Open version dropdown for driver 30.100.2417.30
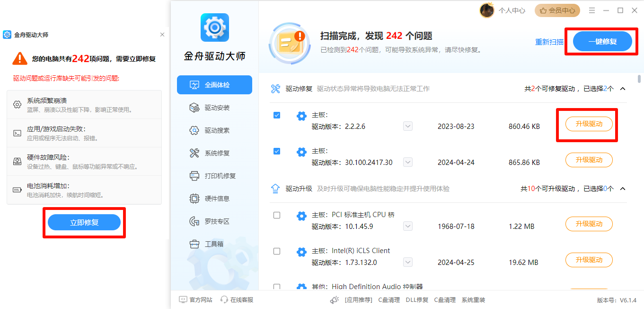This screenshot has height=309, width=644. [x=408, y=163]
